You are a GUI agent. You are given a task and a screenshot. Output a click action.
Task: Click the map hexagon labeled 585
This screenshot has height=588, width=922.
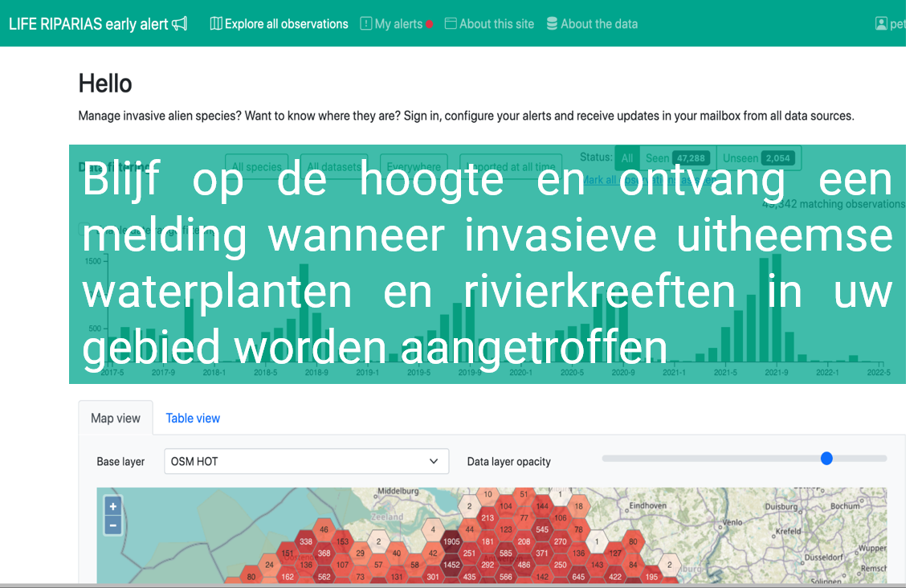506,553
